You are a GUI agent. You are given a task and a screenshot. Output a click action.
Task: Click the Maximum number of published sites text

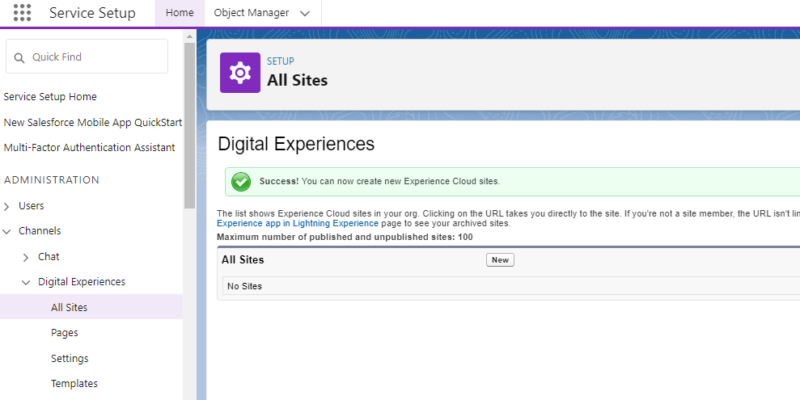[x=344, y=237]
